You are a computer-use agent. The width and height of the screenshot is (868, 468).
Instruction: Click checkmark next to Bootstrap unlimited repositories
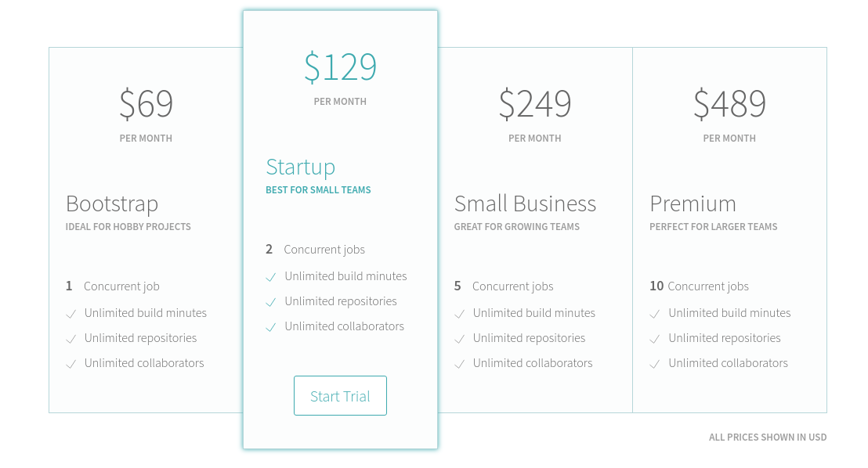(x=71, y=339)
